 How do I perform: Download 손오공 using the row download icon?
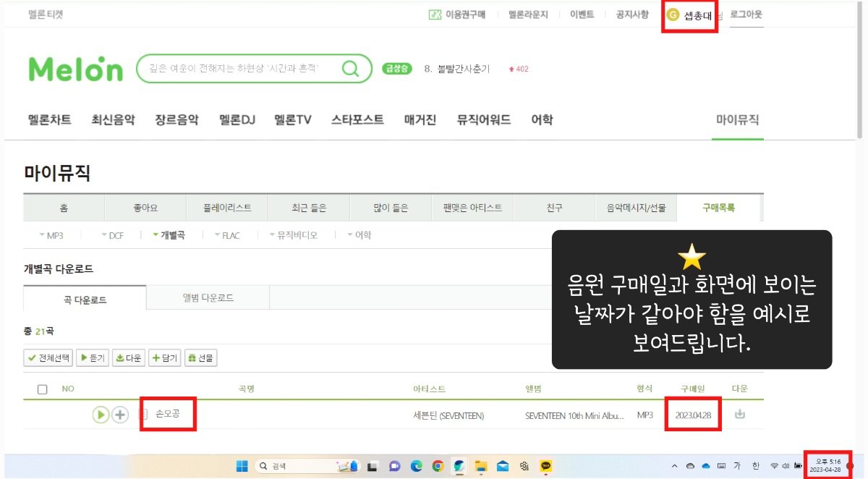[739, 415]
